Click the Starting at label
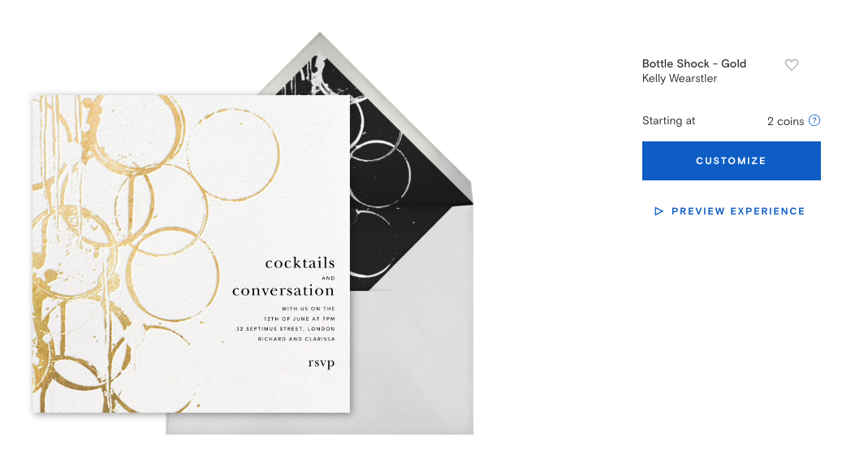868x455 pixels. tap(668, 121)
